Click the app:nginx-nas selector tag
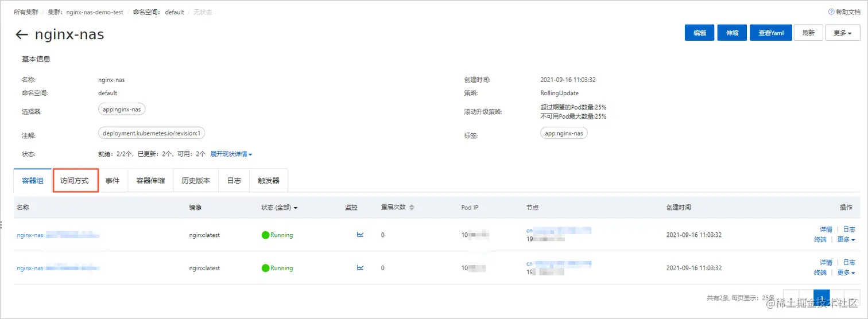868x319 pixels. coord(122,109)
